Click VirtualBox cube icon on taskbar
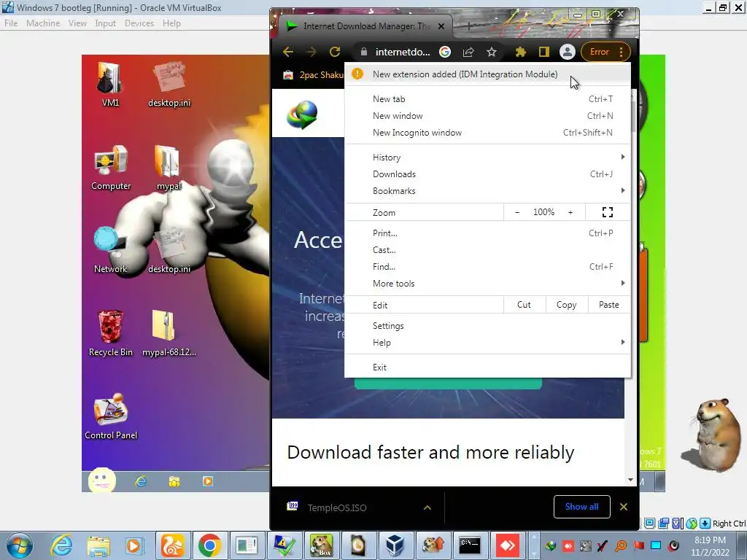Image resolution: width=747 pixels, height=560 pixels. click(395, 545)
